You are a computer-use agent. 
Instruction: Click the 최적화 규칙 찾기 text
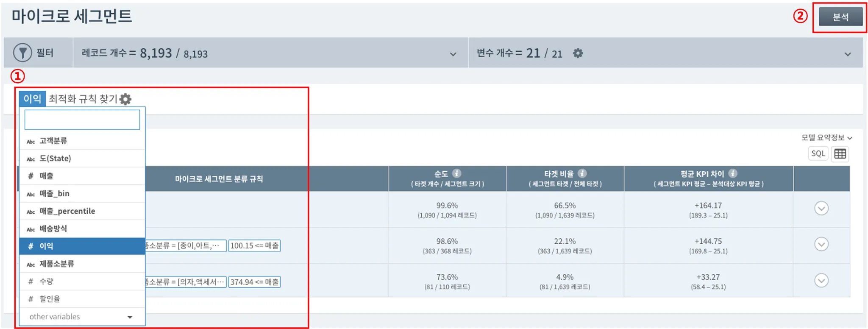[83, 99]
